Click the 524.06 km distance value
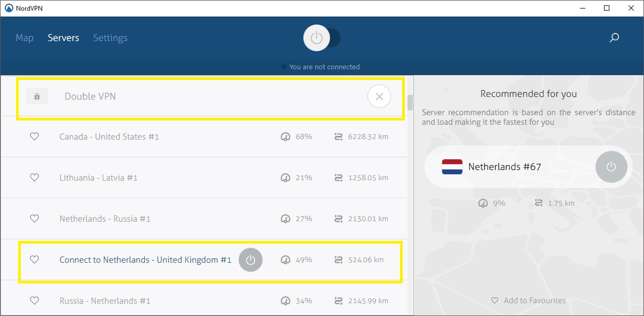 click(366, 260)
